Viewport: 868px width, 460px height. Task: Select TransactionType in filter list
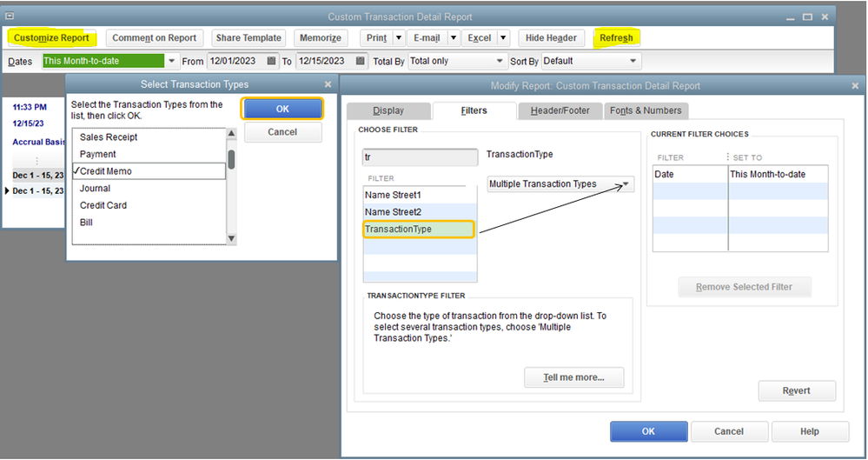(x=419, y=229)
